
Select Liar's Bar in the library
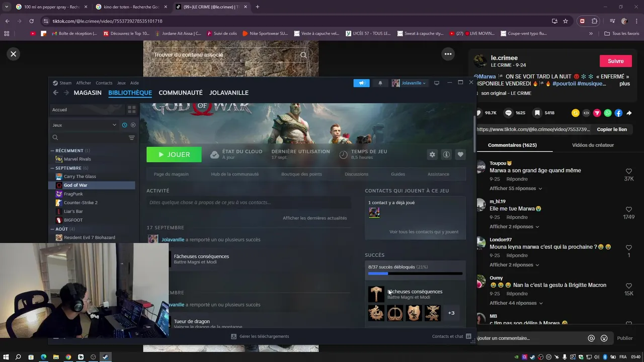point(73,211)
